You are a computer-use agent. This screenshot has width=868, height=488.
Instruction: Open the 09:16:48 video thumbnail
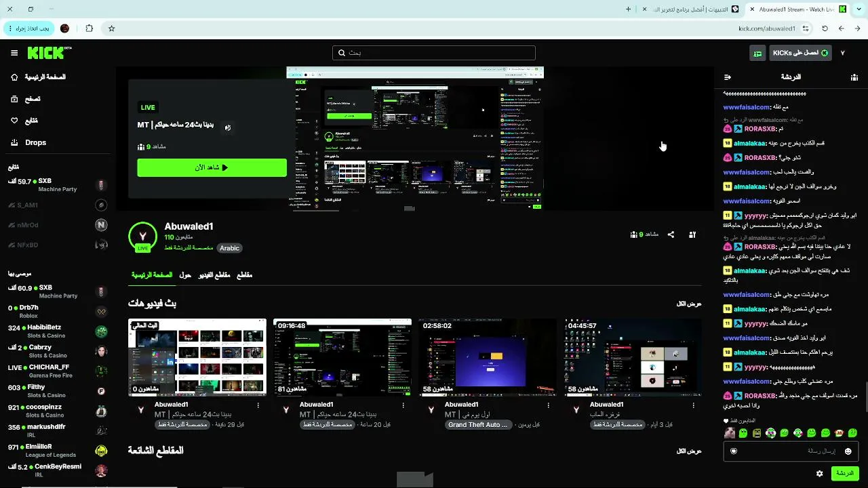point(342,357)
